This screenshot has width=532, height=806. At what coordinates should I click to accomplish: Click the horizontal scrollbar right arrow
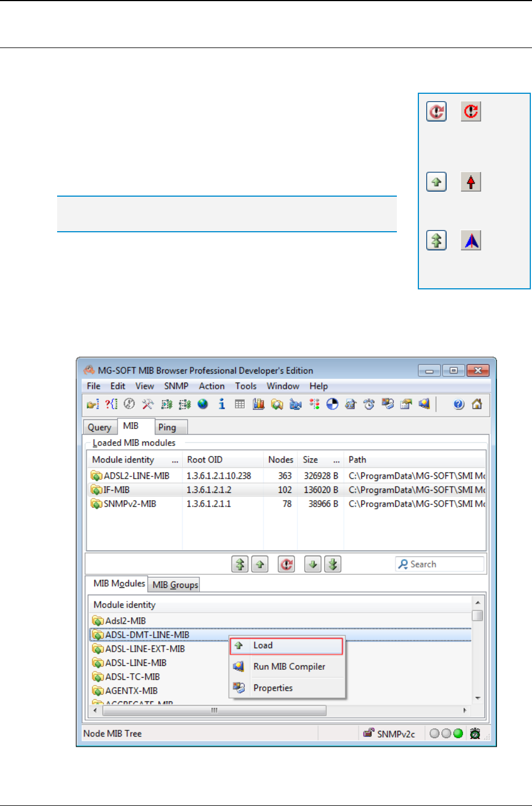click(465, 710)
